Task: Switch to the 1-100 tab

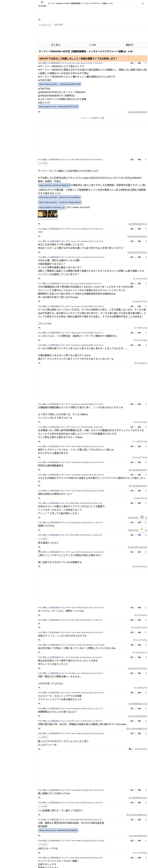Action: (x=92, y=45)
